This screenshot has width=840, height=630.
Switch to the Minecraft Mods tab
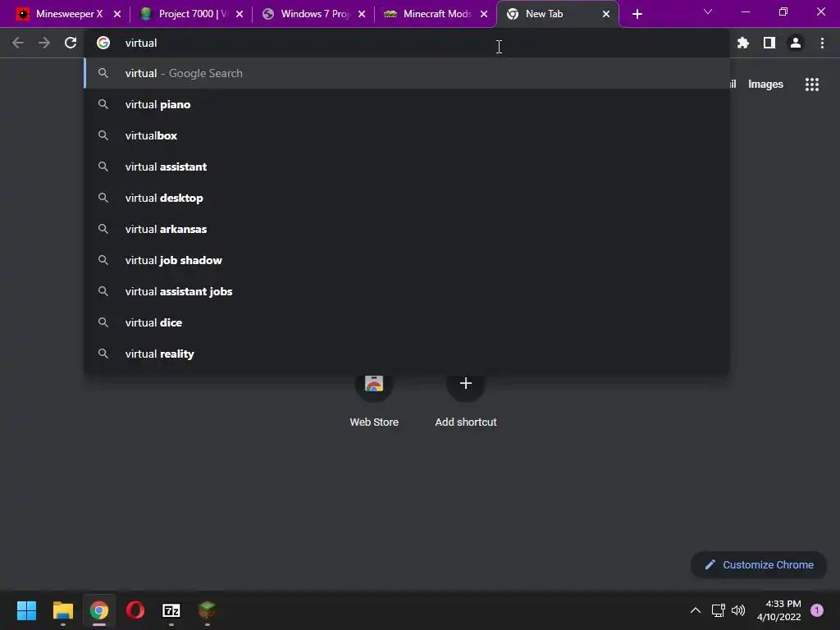coord(436,14)
